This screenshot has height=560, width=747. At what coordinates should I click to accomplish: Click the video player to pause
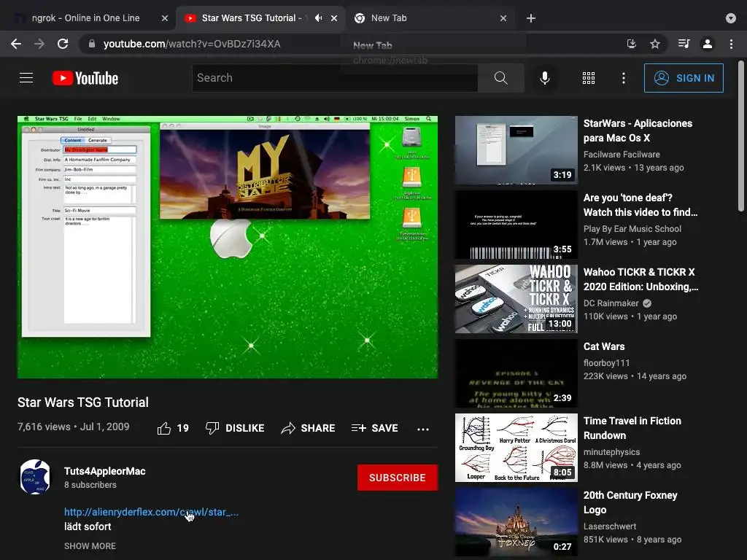tap(228, 247)
